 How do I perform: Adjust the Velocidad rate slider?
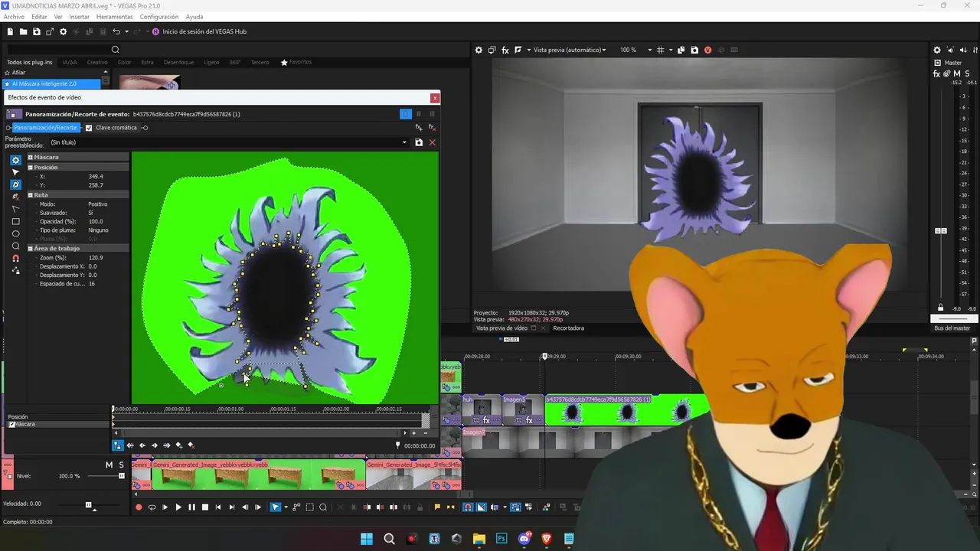[x=89, y=505]
